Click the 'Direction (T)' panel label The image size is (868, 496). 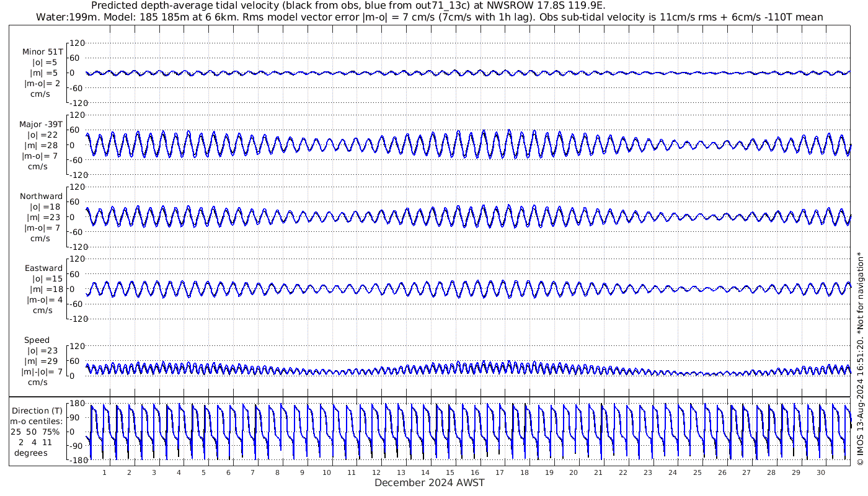click(38, 410)
